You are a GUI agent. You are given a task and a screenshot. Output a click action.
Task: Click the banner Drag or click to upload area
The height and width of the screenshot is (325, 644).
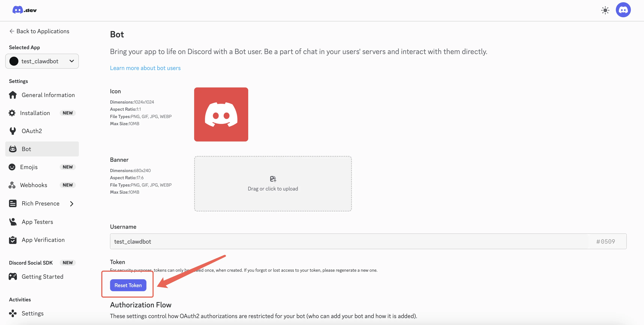click(273, 184)
